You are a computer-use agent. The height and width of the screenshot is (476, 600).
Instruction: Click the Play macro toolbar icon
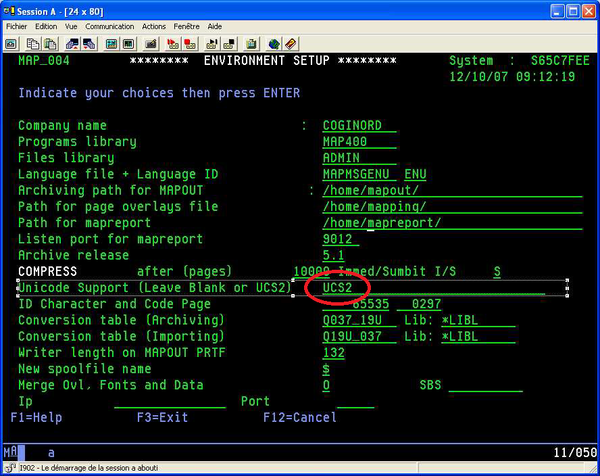pos(212,44)
